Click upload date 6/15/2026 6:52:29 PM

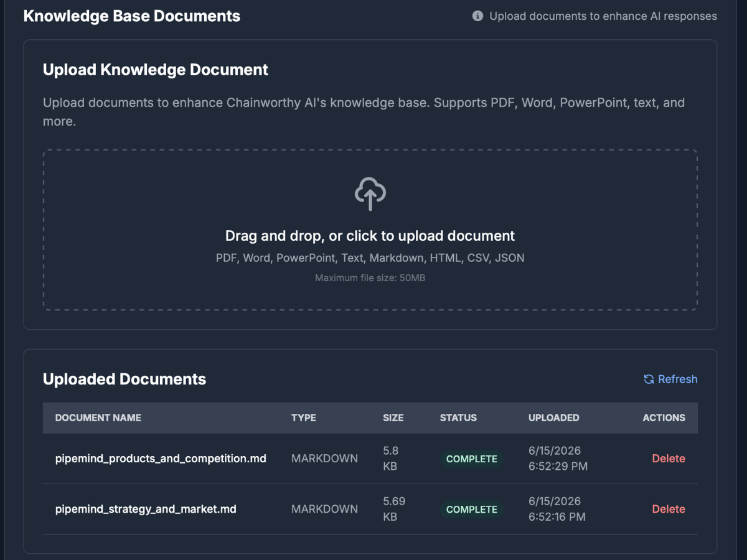click(x=558, y=459)
